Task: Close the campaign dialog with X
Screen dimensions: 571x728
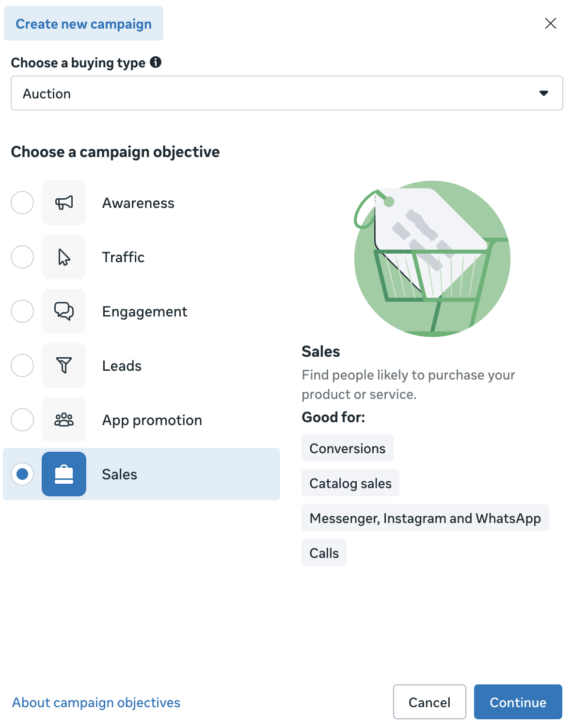Action: (x=550, y=23)
